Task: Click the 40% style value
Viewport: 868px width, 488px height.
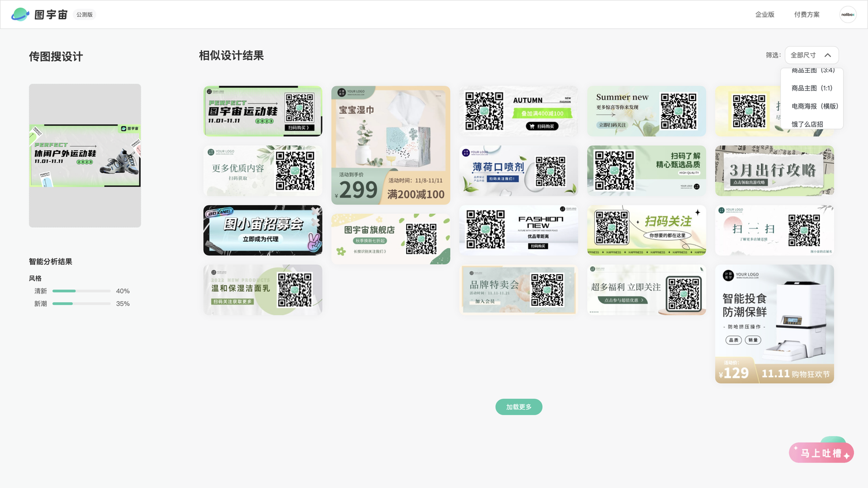Action: (123, 291)
